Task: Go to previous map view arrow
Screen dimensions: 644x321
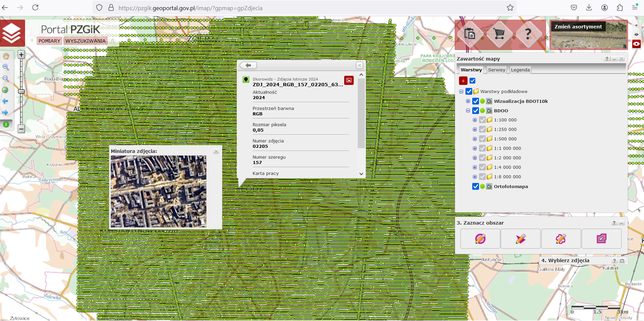Action: [x=5, y=101]
